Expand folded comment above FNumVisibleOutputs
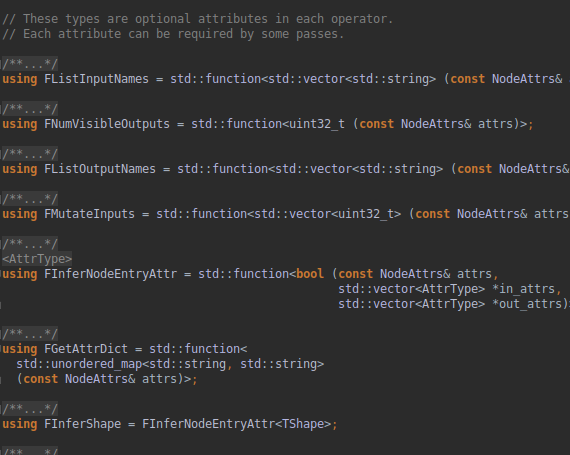 click(30, 109)
